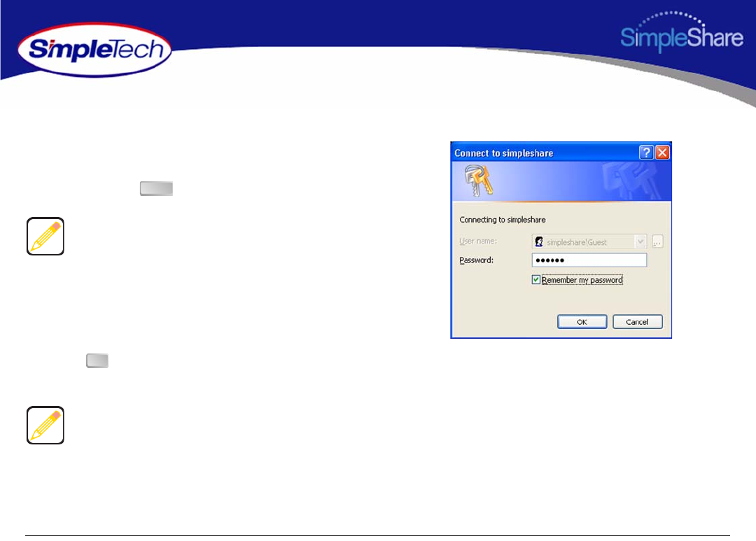Close the Connect to simpleshare dialog
756x541 pixels.
tap(662, 153)
